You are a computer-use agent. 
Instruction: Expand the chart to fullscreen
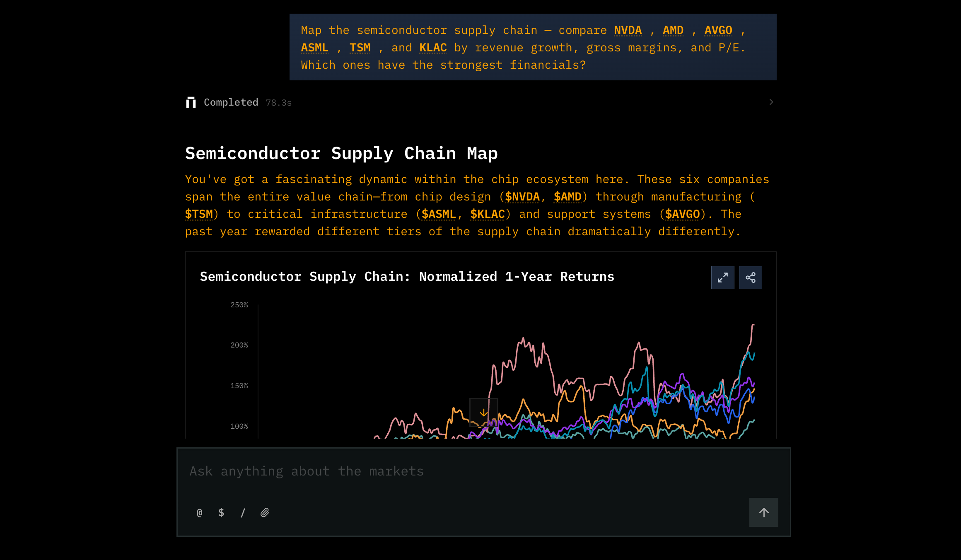coord(722,277)
